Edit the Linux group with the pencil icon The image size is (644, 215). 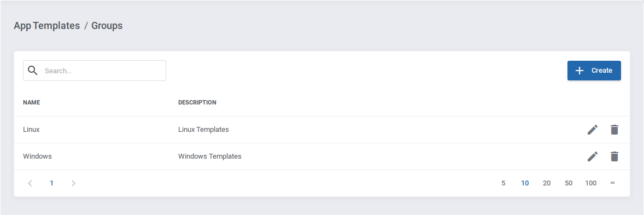pos(592,130)
